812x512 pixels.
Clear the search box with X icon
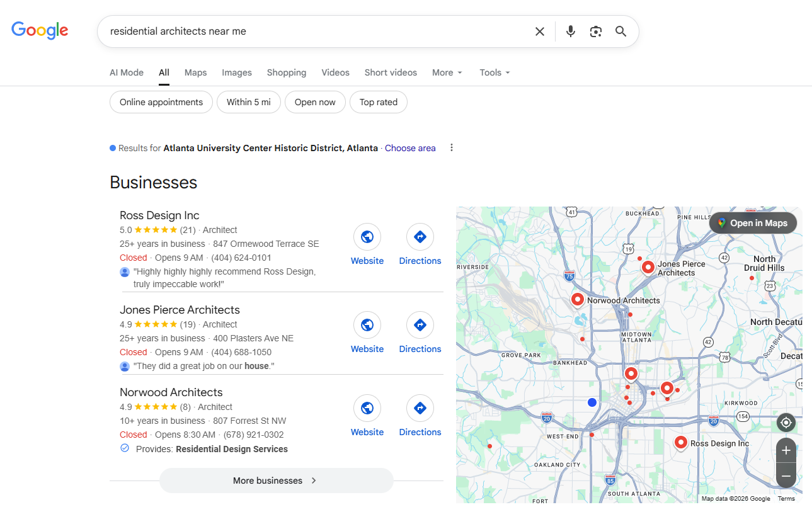(x=540, y=31)
